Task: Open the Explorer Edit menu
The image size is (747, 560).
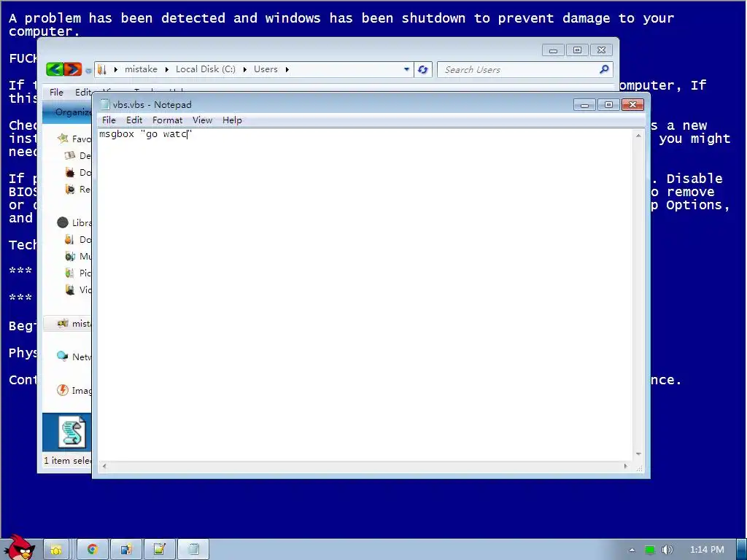Action: coord(83,92)
